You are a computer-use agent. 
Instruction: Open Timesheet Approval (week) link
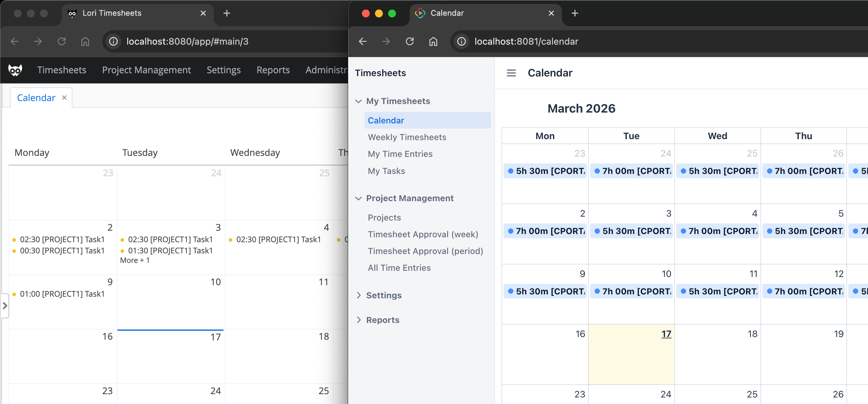coord(423,234)
